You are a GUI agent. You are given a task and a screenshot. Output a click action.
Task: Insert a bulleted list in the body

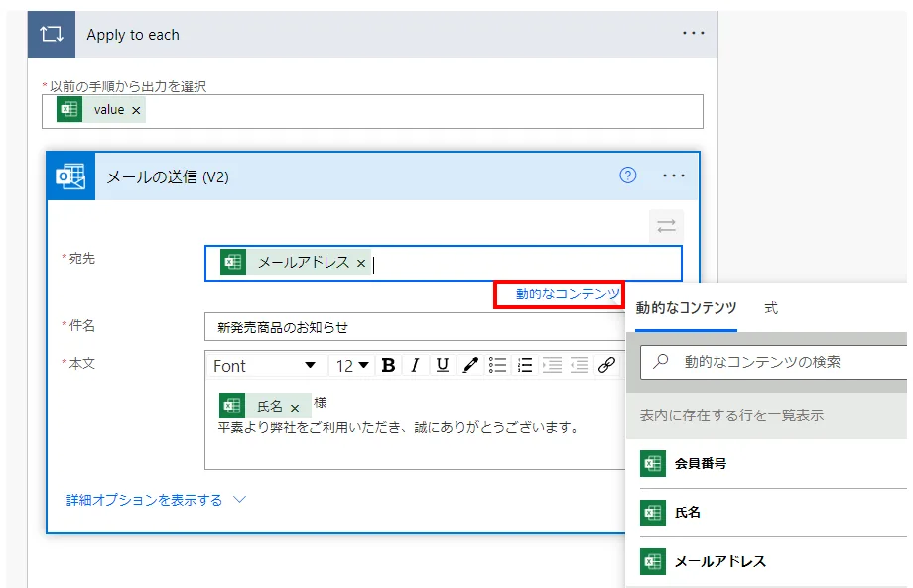tap(498, 366)
